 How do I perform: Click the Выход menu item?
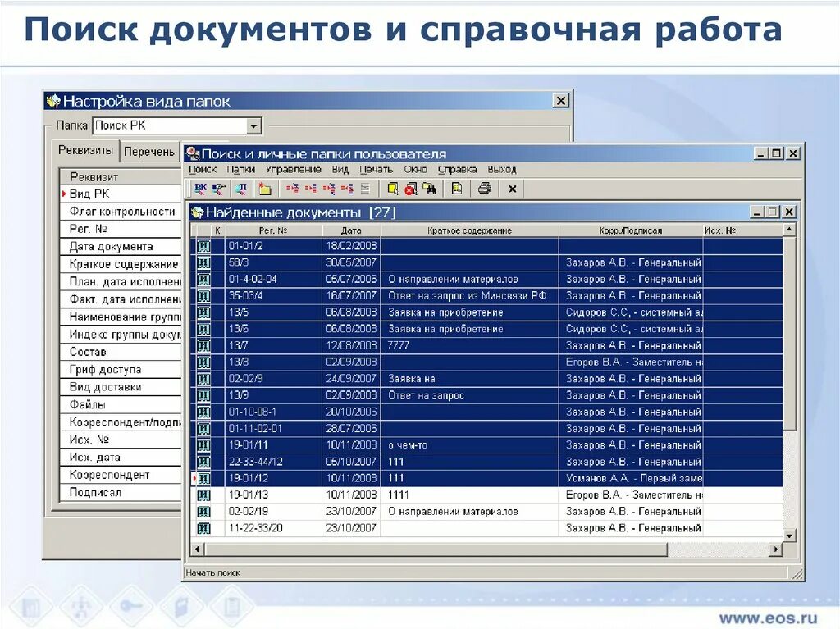click(501, 169)
